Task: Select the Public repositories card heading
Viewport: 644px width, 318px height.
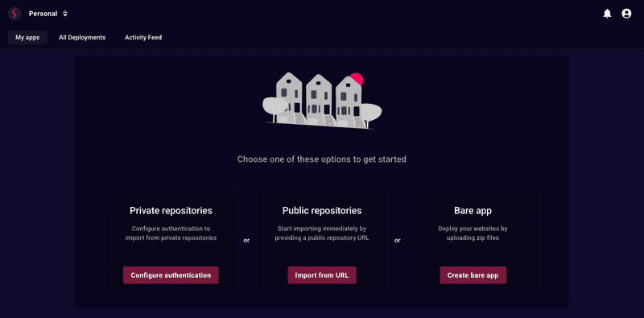Action: pos(322,211)
